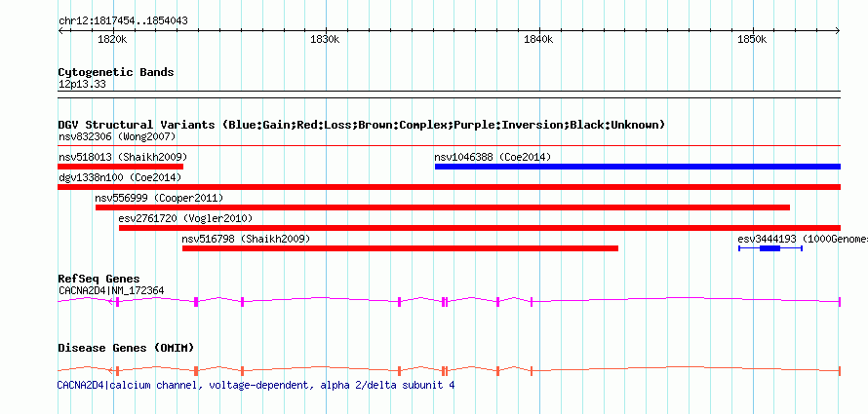Click the nsv516798 (Shaikh2009) label
This screenshot has height=414, width=868.
coord(246,239)
